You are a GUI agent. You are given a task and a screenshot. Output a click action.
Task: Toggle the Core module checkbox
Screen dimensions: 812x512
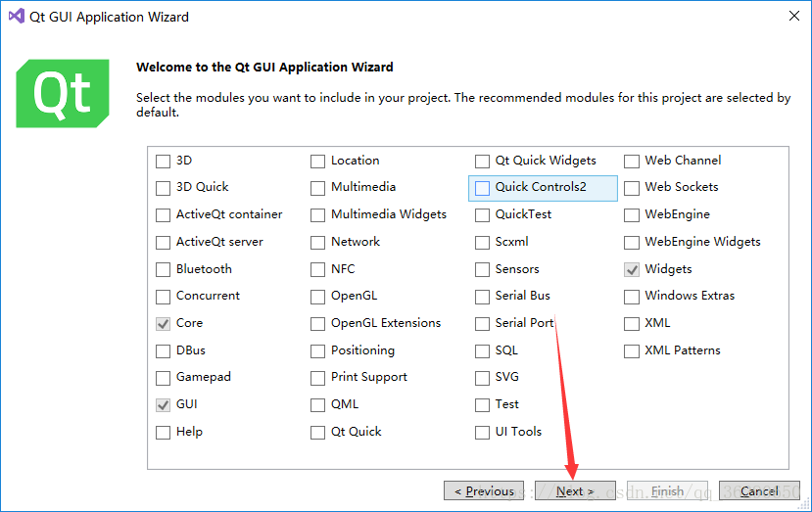tap(164, 324)
